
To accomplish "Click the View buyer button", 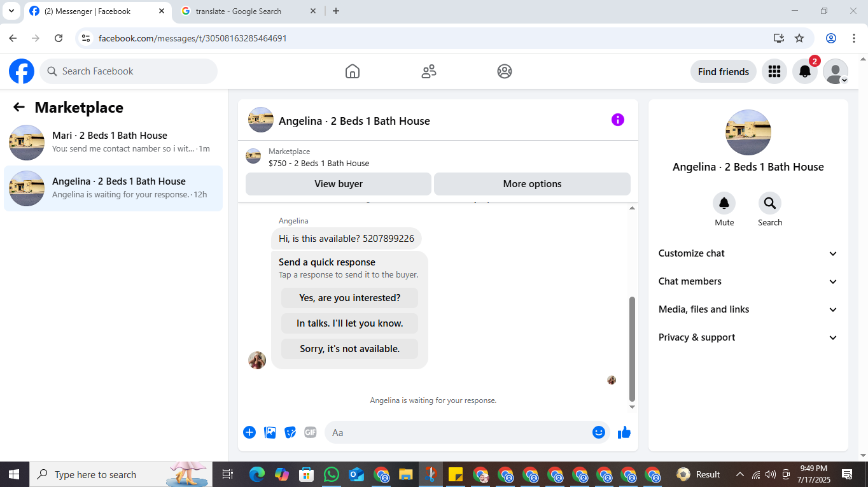I will click(x=339, y=184).
